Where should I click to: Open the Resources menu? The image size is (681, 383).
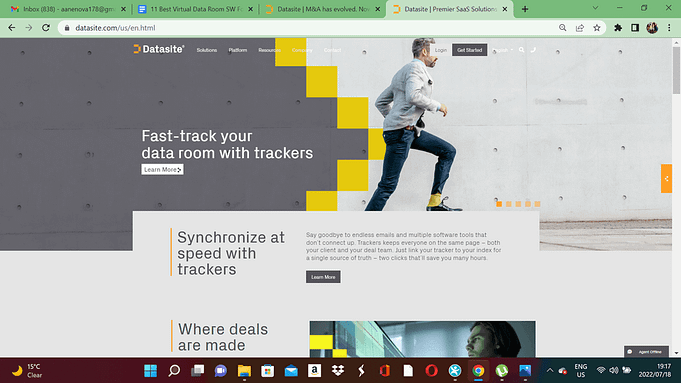269,50
